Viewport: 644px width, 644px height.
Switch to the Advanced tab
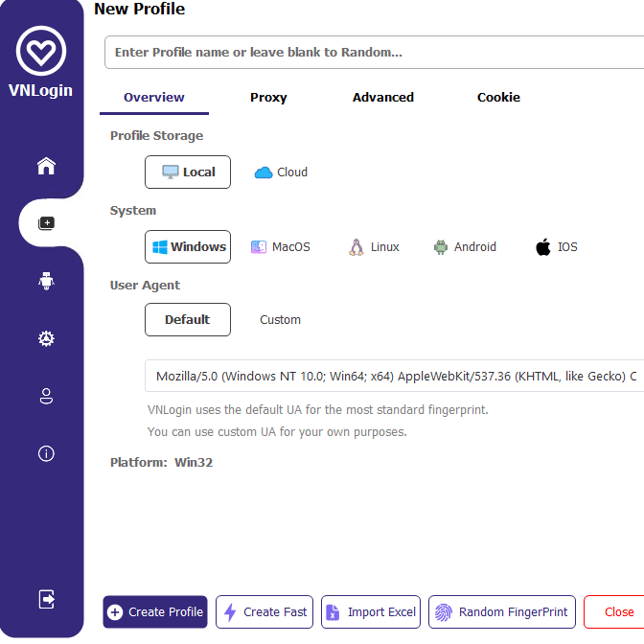(383, 98)
